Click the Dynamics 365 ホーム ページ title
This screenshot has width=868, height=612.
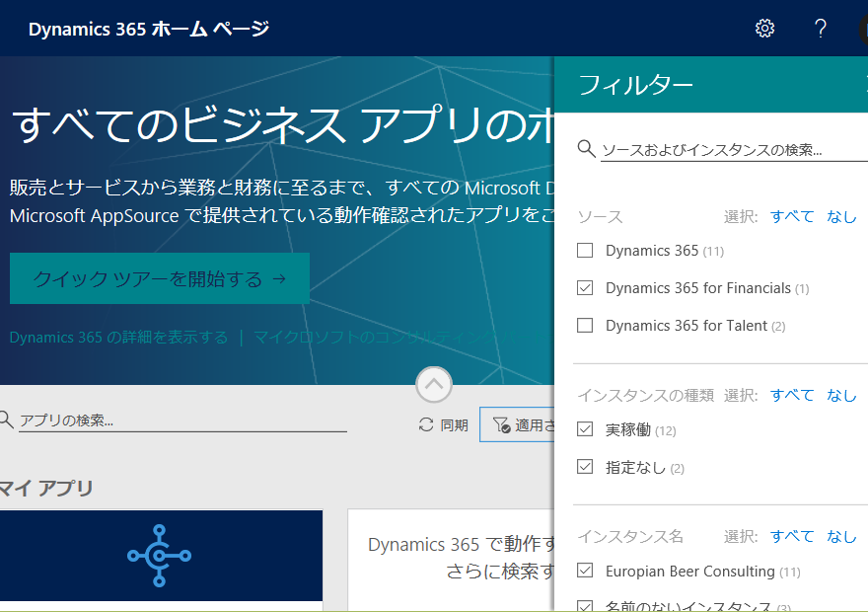[149, 29]
